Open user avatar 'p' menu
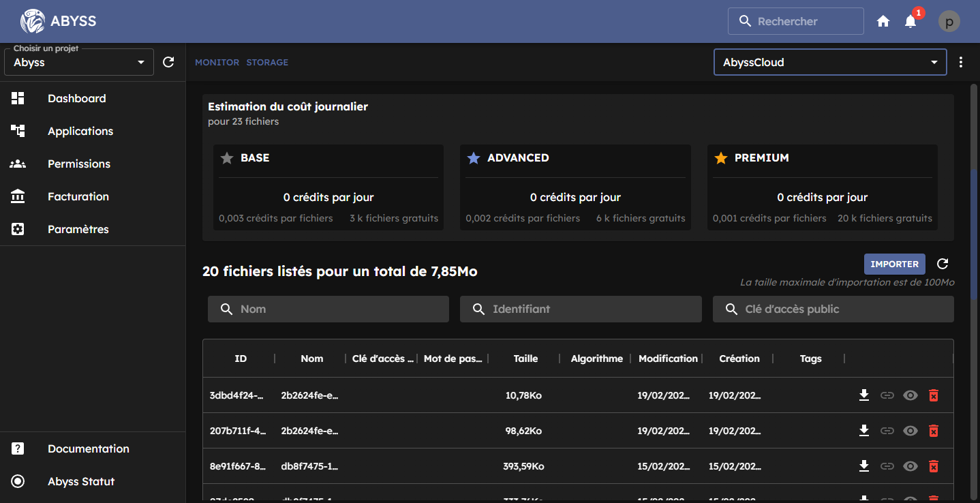Screen dimensions: 980x503 tap(949, 21)
